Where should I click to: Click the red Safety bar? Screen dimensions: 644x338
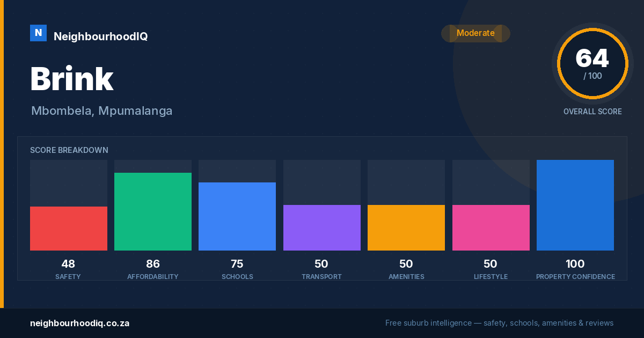pyautogui.click(x=69, y=229)
